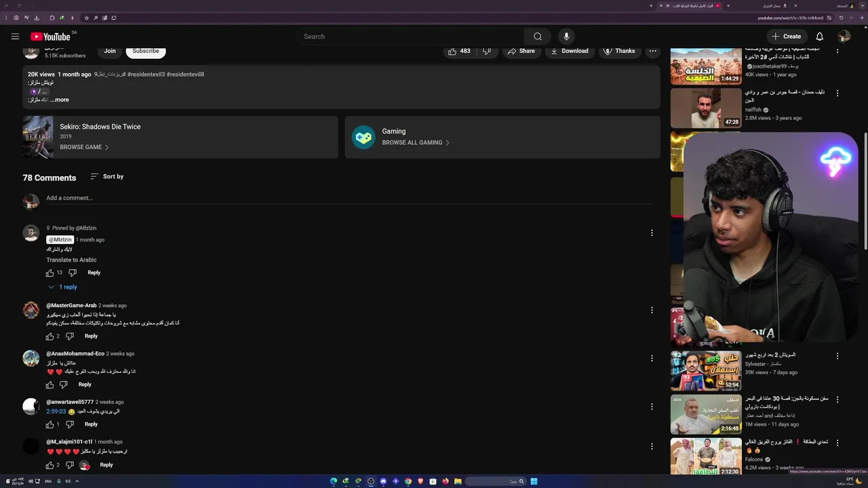Open Sekiro: Shadows Die Twice game card
The image size is (868, 488).
tap(180, 137)
